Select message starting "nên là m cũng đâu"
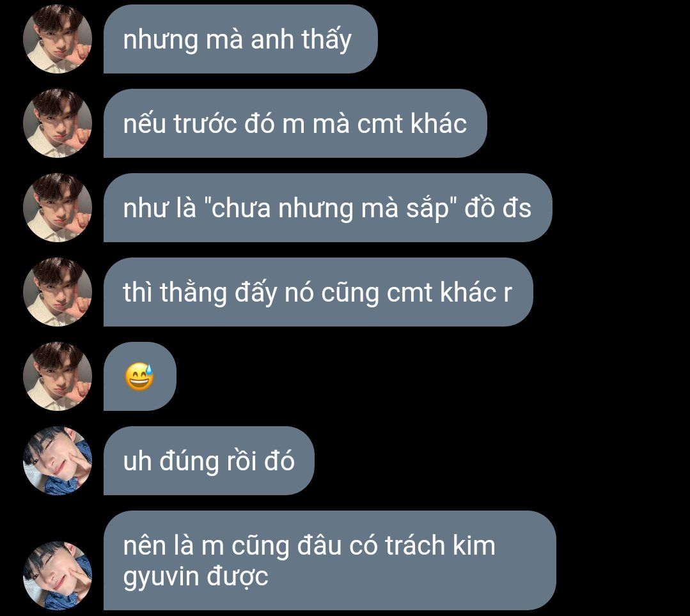Viewport: 690px width, 616px height. 330,560
